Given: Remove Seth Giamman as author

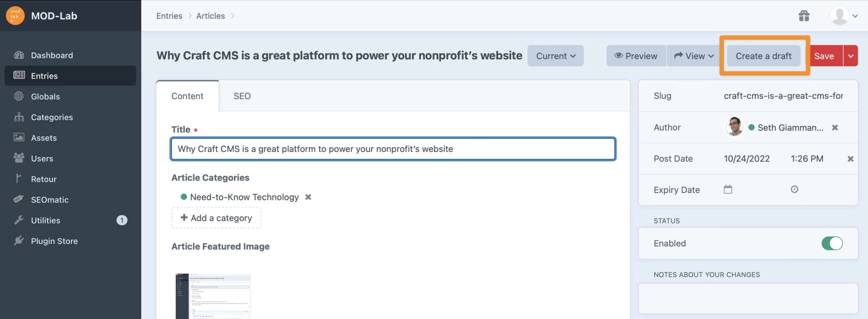Looking at the screenshot, I should (835, 128).
